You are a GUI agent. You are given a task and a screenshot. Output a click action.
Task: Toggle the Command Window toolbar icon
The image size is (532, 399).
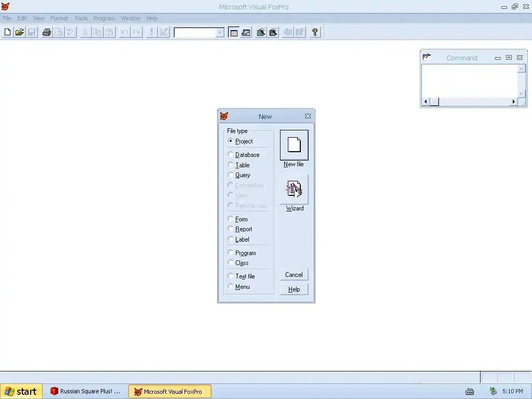[234, 32]
